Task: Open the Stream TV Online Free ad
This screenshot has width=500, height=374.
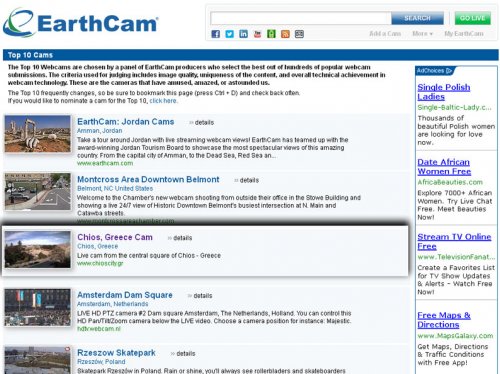Action: click(454, 241)
